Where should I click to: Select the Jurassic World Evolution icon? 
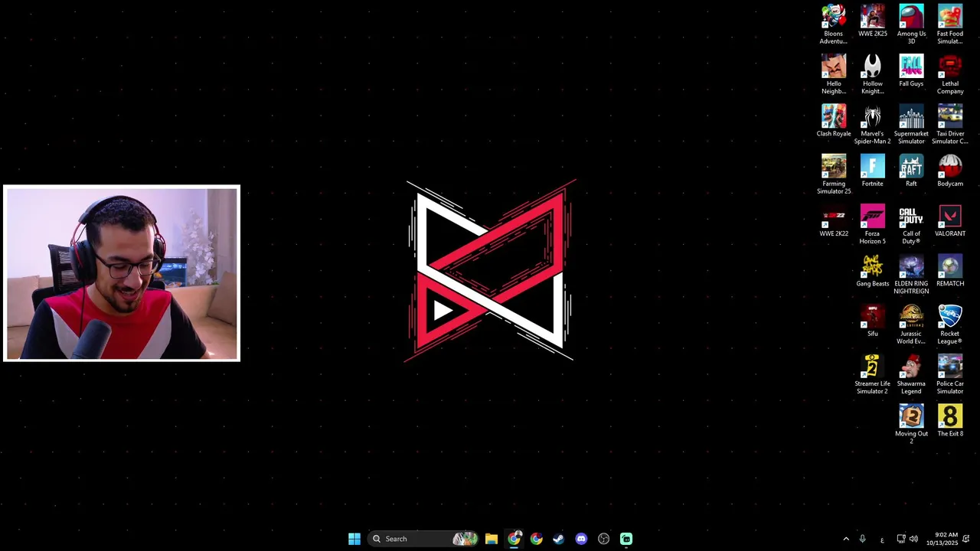pos(911,324)
